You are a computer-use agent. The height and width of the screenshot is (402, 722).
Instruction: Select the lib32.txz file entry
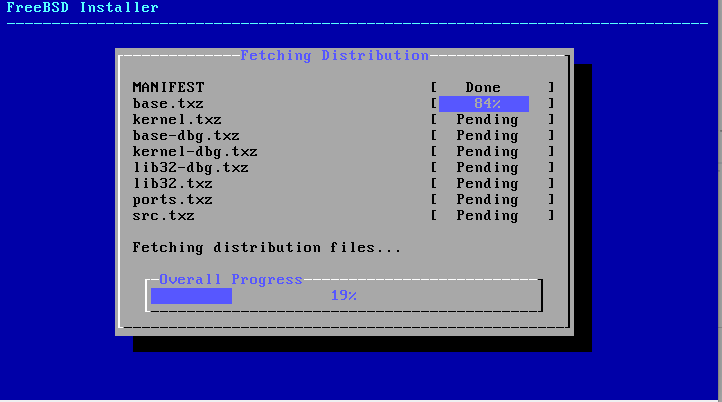pos(172,184)
